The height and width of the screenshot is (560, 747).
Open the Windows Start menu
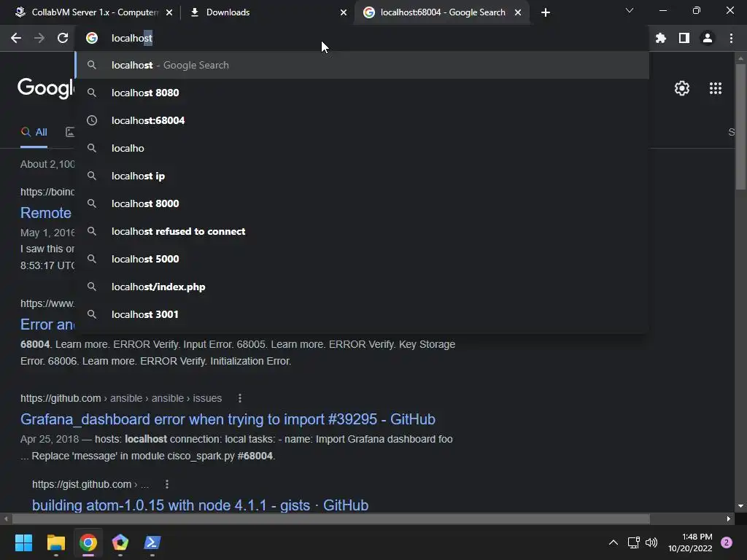[23, 542]
